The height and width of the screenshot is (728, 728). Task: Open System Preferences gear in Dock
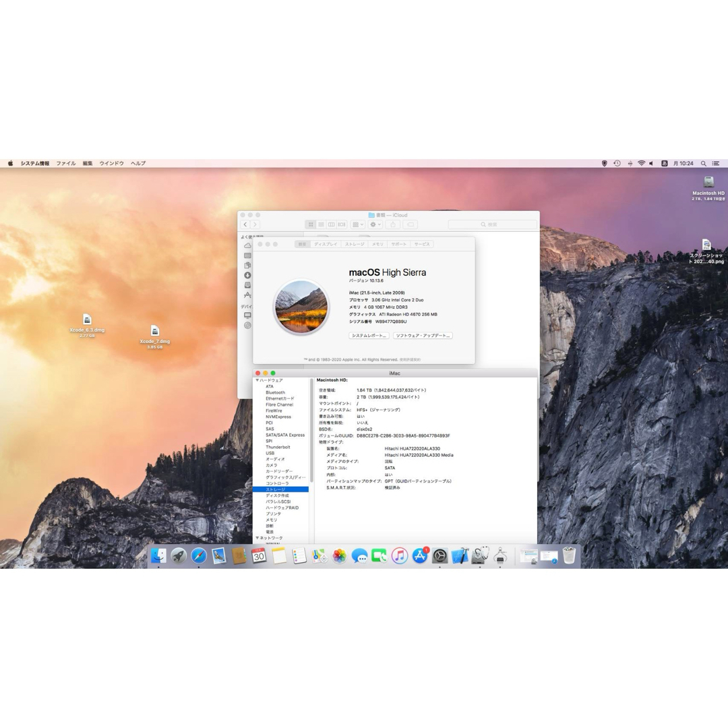click(x=439, y=555)
